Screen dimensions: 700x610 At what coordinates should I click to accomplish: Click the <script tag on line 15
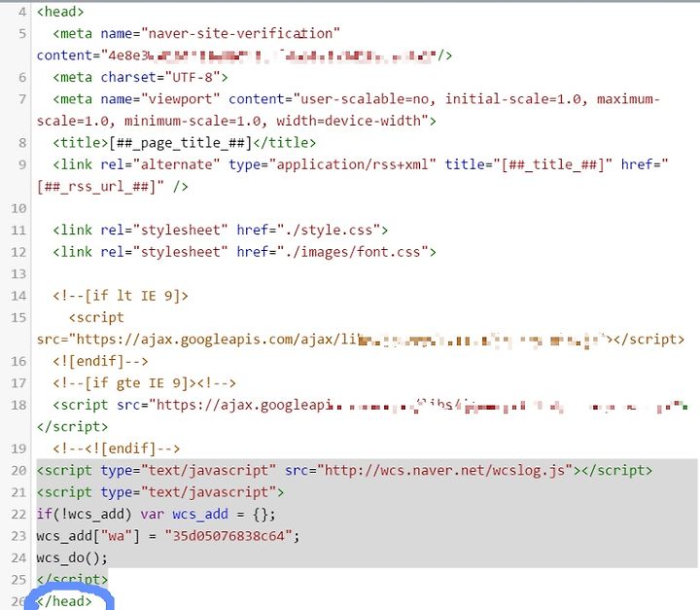[x=96, y=318]
